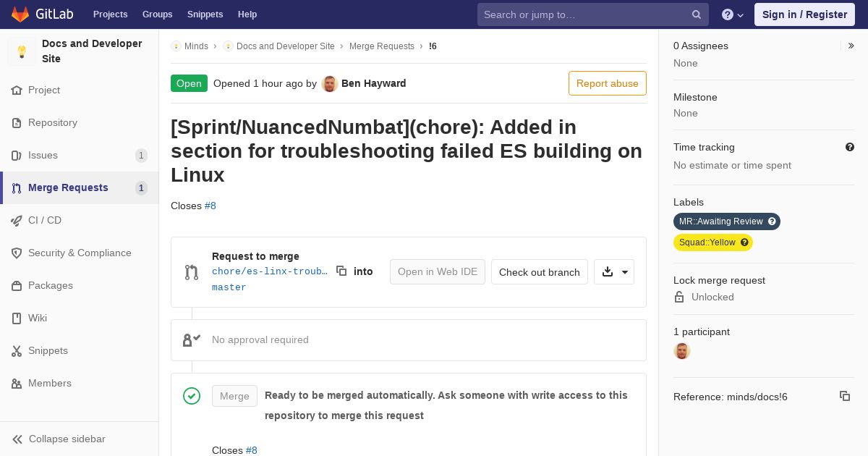The width and height of the screenshot is (868, 456).
Task: Click the chore/es-linx-troub… branch link
Action: (x=270, y=271)
